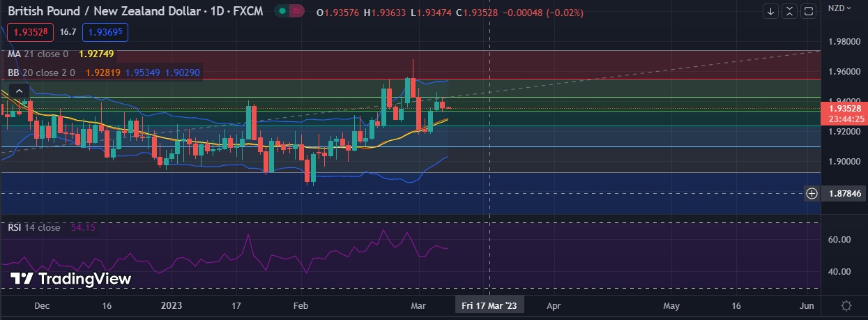Click the 1.87846 crosshair price label
This screenshot has height=320, width=868.
[844, 194]
